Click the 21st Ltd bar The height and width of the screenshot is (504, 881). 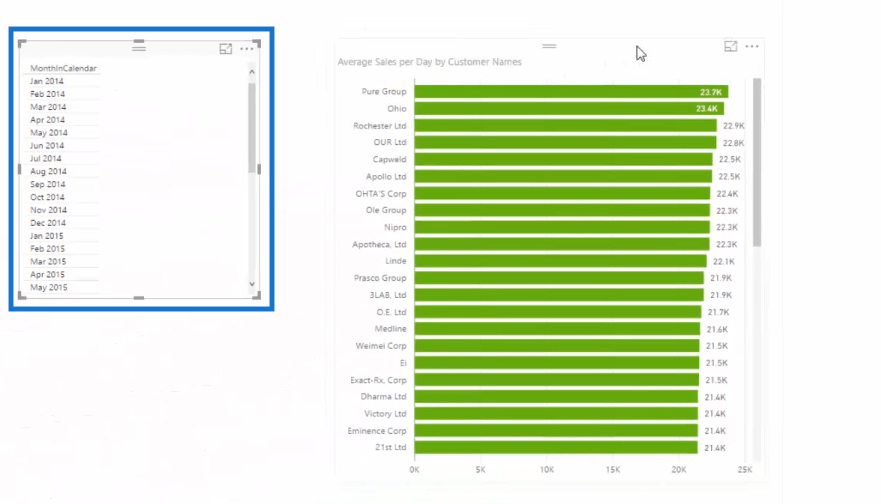556,447
